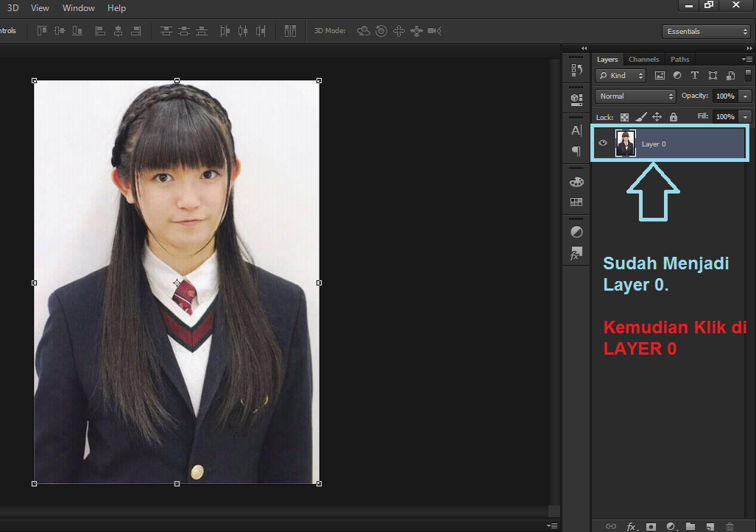The width and height of the screenshot is (756, 532).
Task: Open the Window menu
Action: point(78,8)
